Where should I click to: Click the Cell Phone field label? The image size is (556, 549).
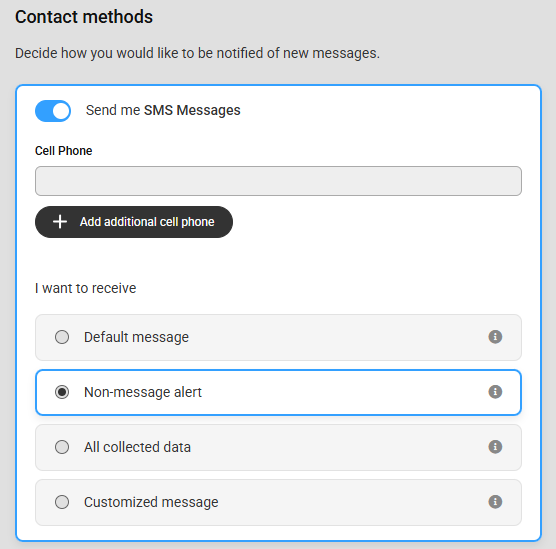[x=63, y=151]
